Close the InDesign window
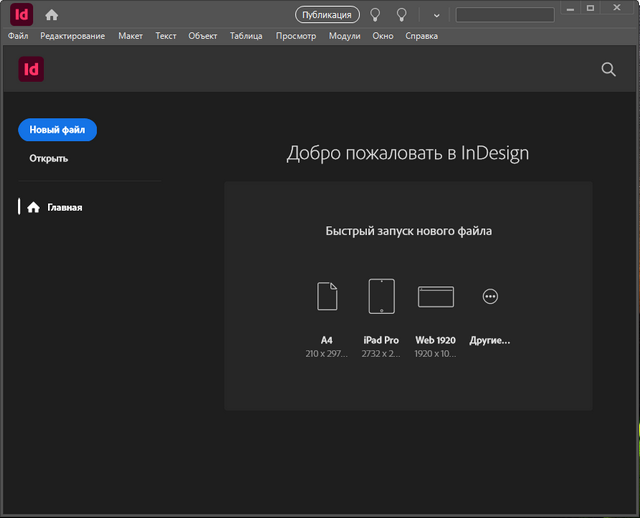640x518 pixels. (617, 8)
